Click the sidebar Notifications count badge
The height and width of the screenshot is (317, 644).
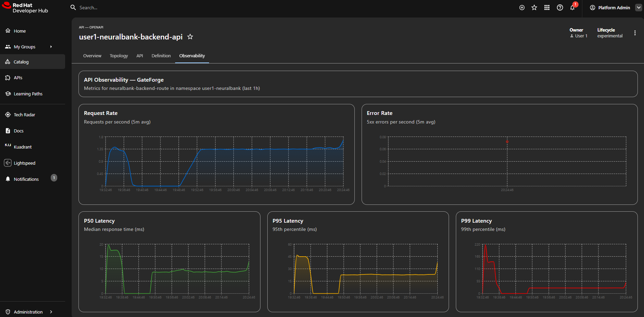tap(54, 178)
